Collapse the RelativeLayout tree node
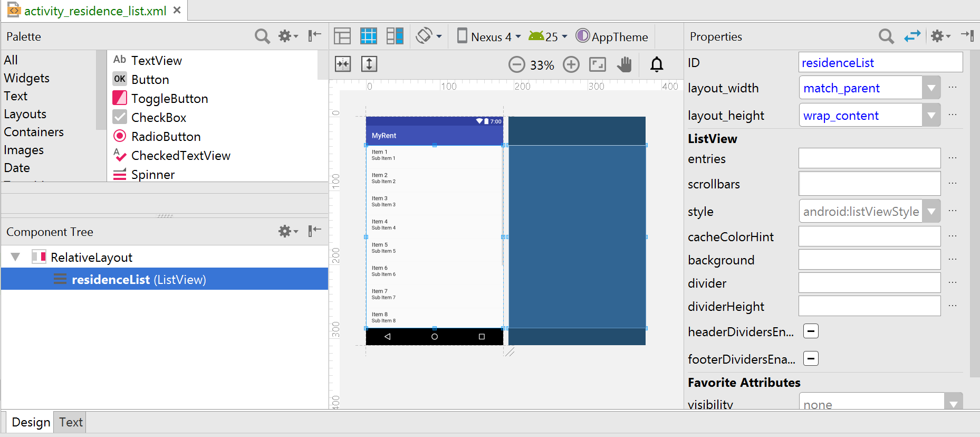The height and width of the screenshot is (437, 980). (15, 257)
